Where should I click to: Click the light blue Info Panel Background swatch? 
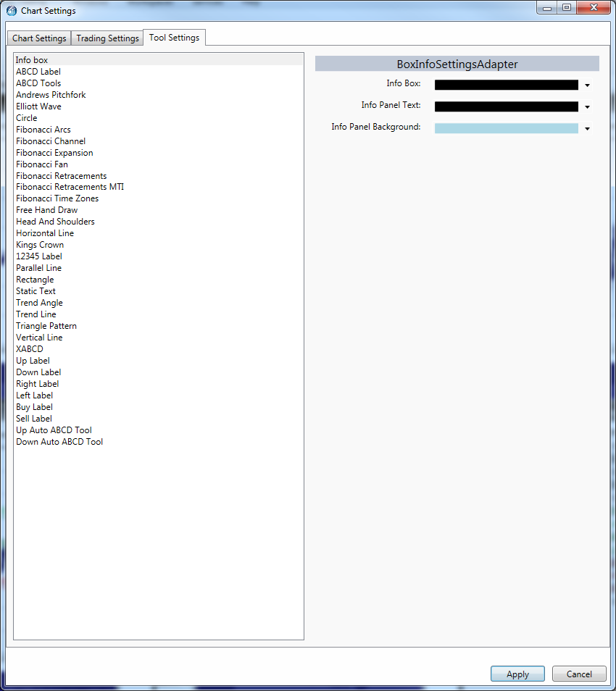(x=506, y=128)
